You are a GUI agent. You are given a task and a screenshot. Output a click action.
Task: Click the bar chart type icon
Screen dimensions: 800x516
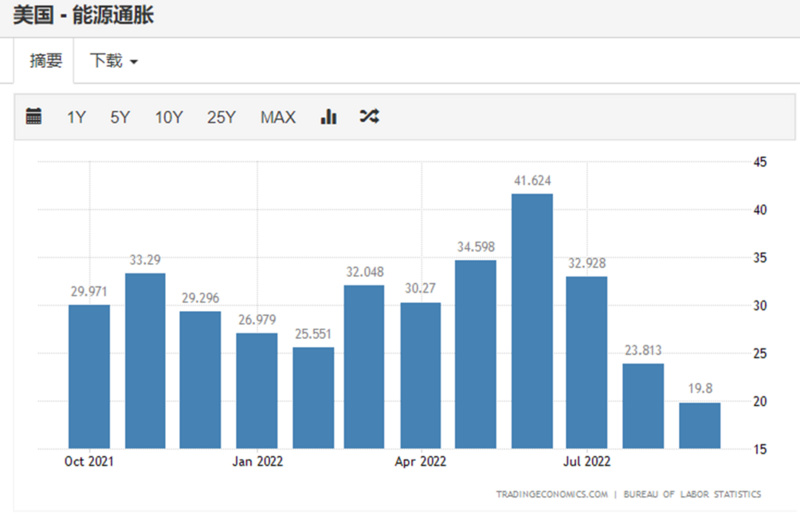click(x=328, y=117)
